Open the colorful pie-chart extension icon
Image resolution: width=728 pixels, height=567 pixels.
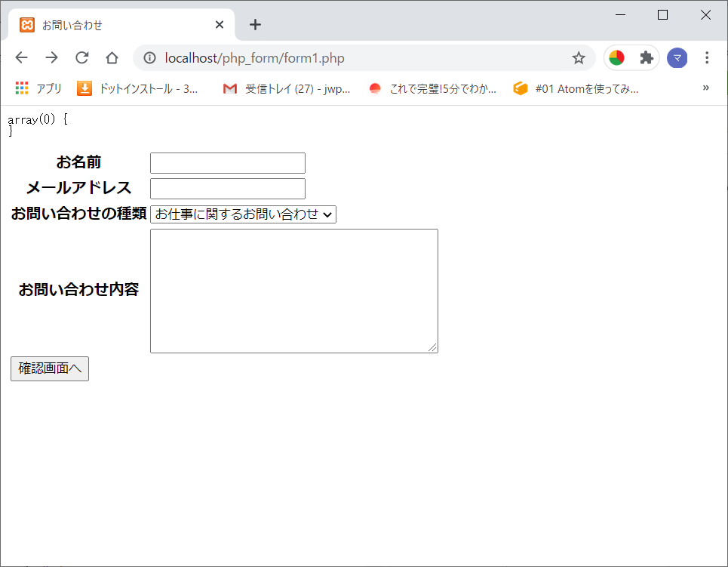pyautogui.click(x=616, y=58)
